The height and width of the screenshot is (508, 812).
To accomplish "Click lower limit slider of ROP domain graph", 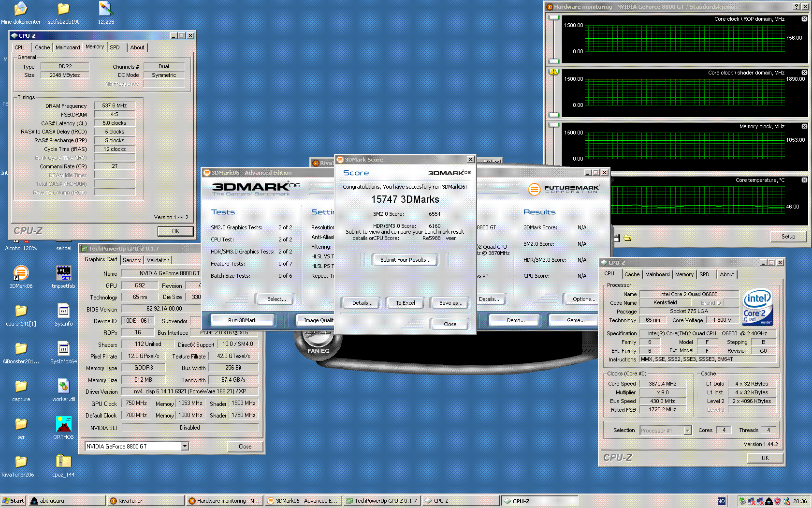I will pos(554,61).
